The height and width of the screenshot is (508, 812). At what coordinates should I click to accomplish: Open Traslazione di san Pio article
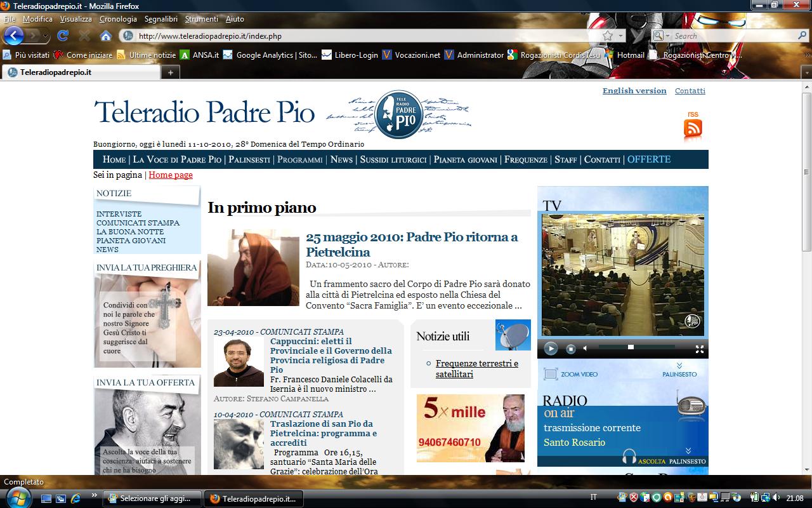[324, 433]
